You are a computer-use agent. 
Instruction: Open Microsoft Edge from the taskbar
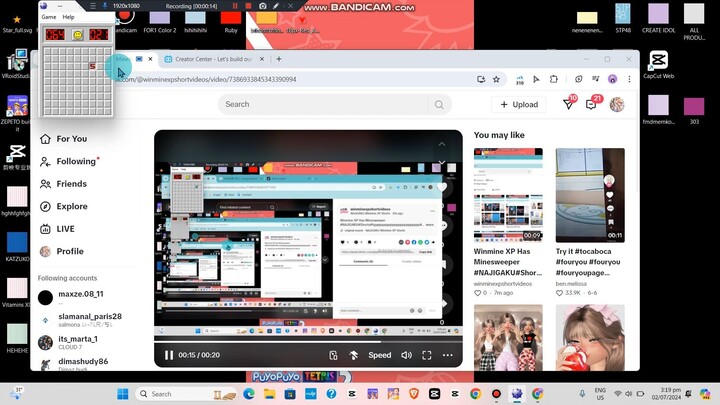249,394
